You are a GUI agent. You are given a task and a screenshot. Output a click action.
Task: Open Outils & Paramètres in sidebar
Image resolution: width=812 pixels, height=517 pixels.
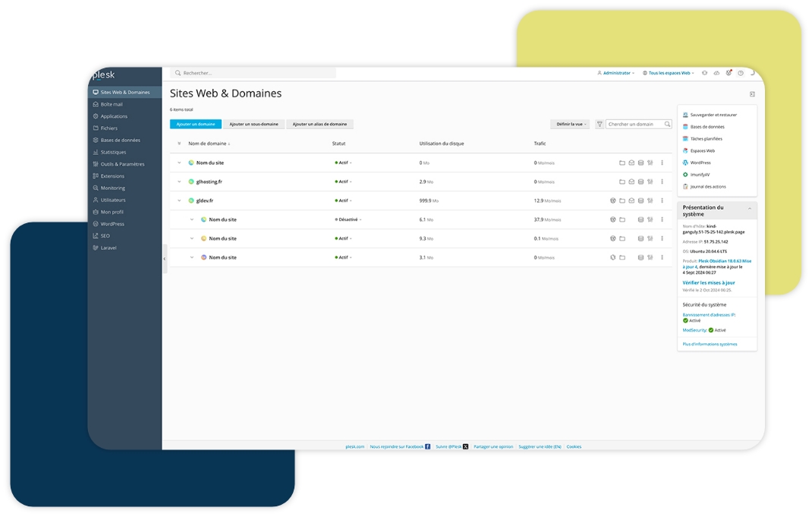122,164
